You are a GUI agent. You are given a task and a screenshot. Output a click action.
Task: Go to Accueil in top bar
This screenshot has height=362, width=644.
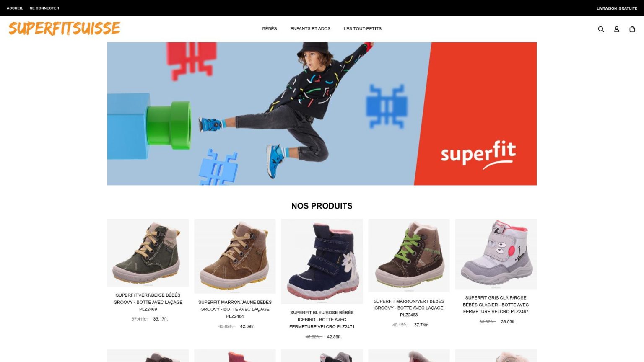(15, 8)
